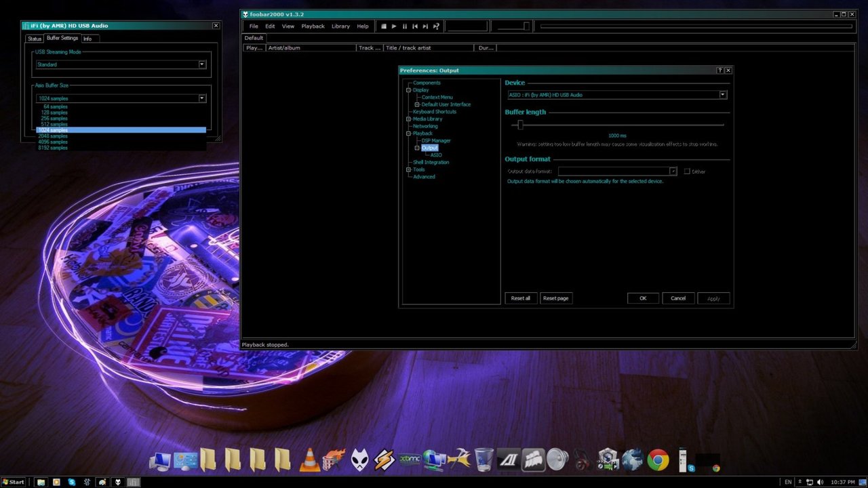Open the Library menu
The image size is (868, 488).
(340, 26)
